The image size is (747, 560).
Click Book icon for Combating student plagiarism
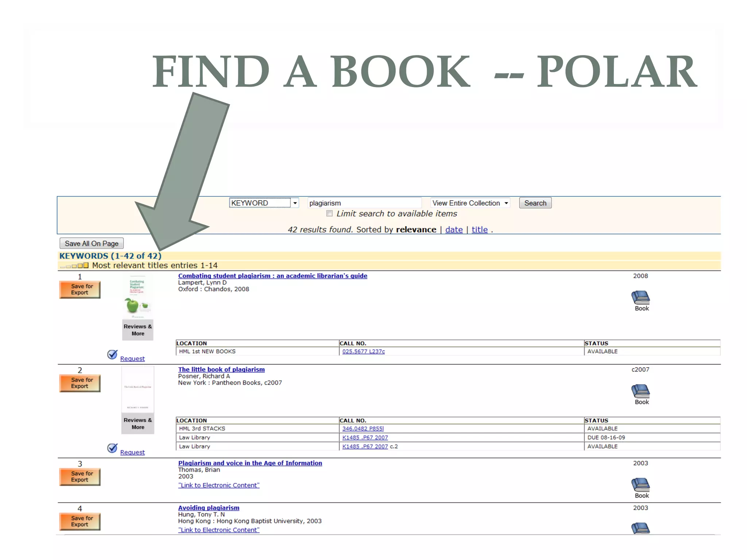(641, 297)
